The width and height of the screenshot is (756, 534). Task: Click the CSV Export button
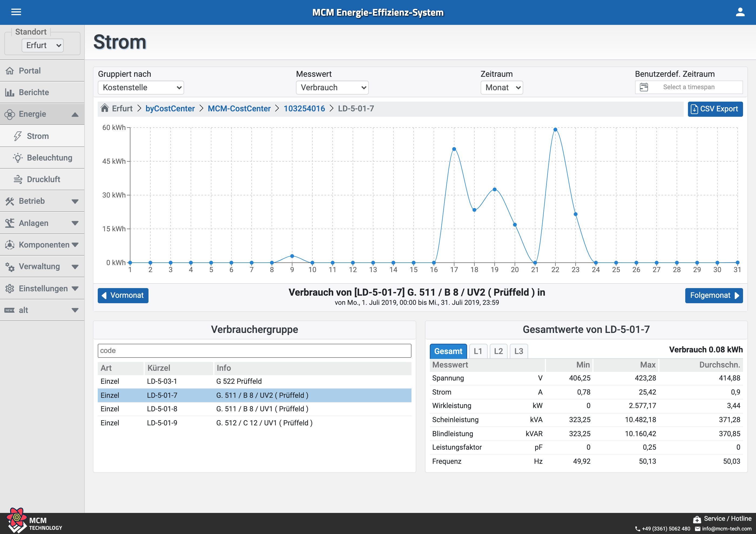click(x=715, y=109)
